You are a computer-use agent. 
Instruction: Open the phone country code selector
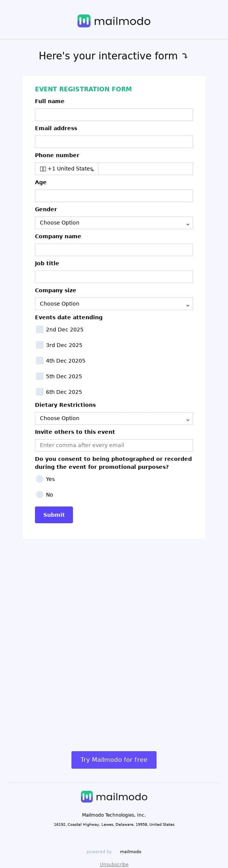click(67, 169)
